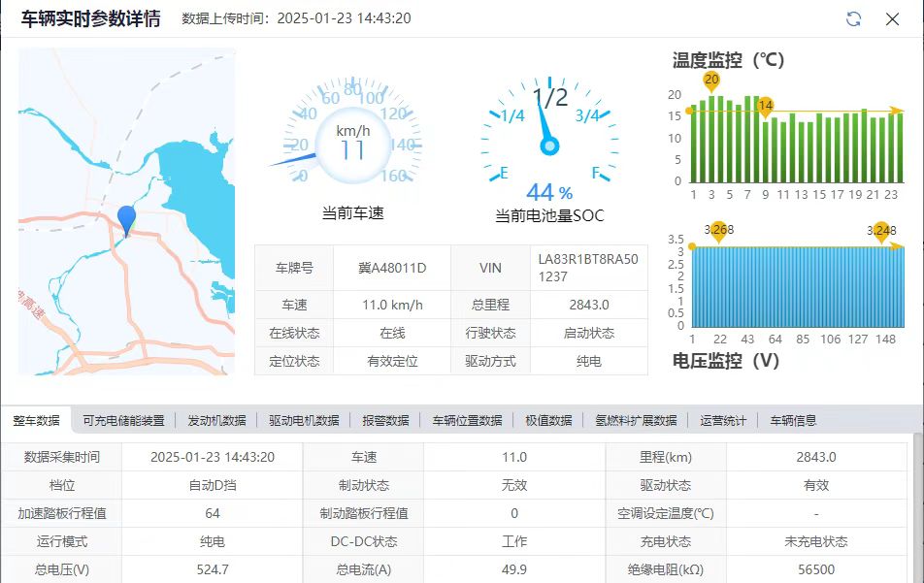Click the temperature marker labeled 20
924x583 pixels.
(x=711, y=81)
